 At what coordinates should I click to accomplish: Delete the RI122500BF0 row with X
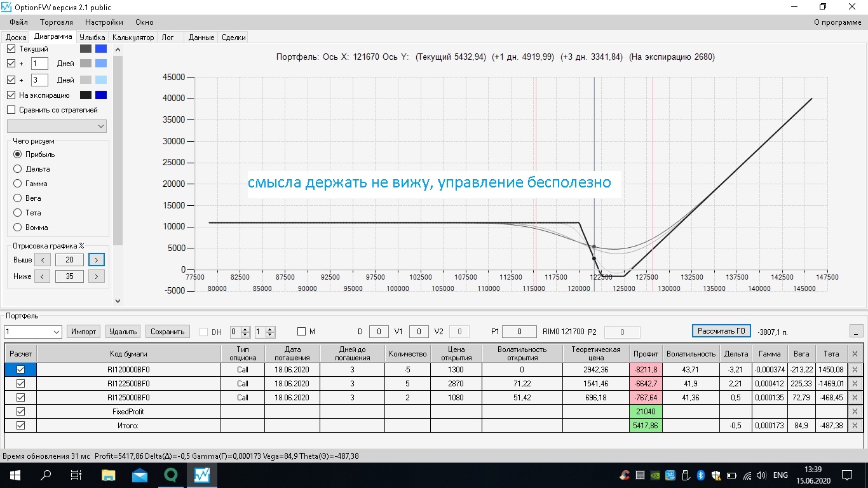point(855,383)
